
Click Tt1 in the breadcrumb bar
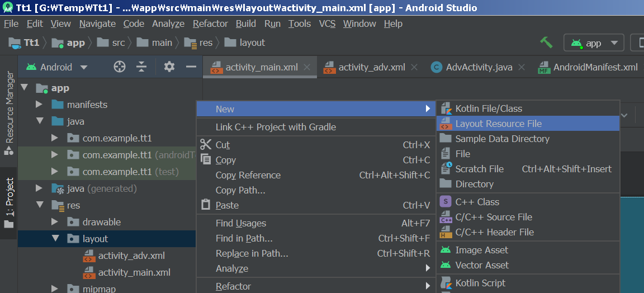click(x=24, y=42)
